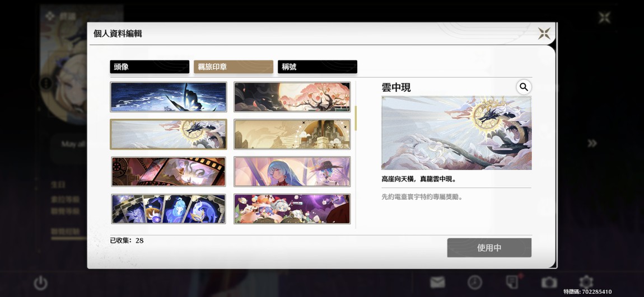Image resolution: width=644 pixels, height=297 pixels.
Task: Switch to the 頭像 tab
Action: (150, 67)
